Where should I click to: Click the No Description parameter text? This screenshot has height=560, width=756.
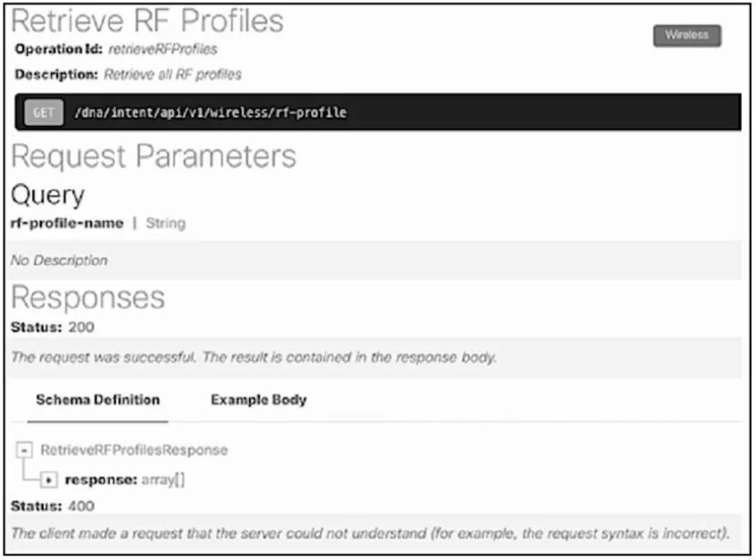[x=59, y=260]
